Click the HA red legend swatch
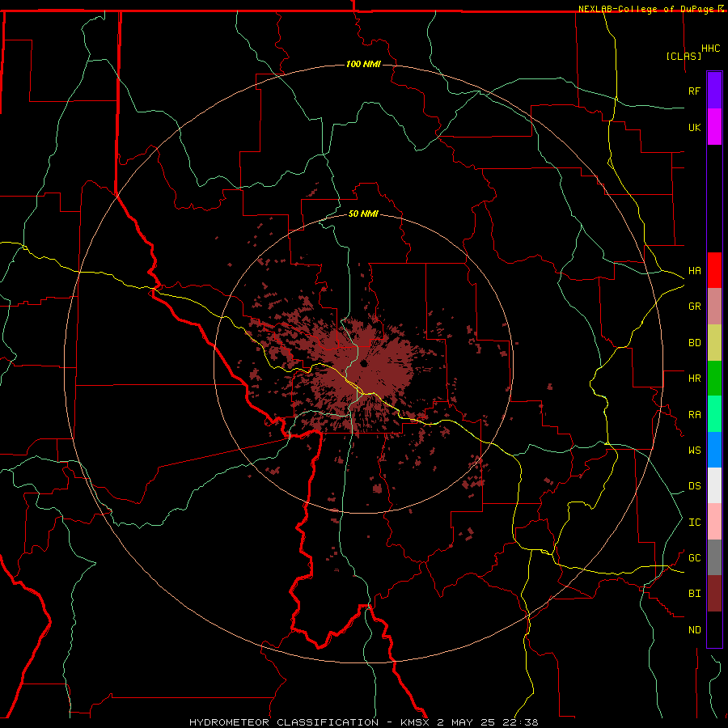 (x=714, y=270)
